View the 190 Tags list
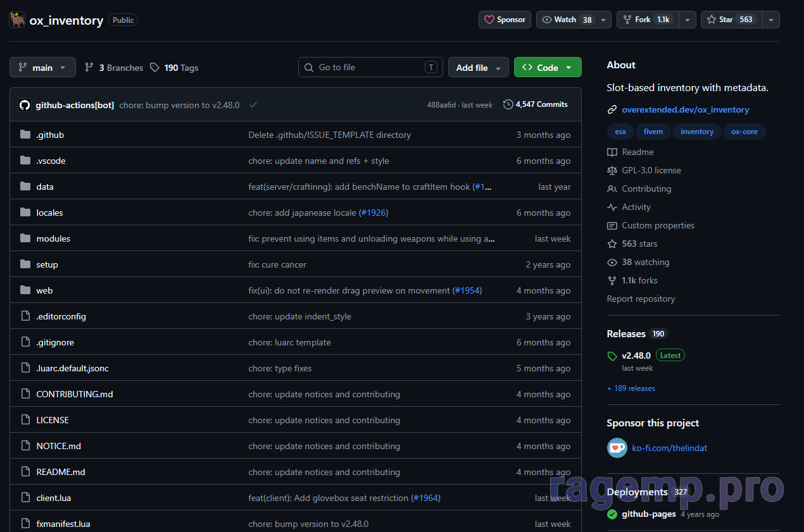This screenshot has width=804, height=532. tap(174, 68)
